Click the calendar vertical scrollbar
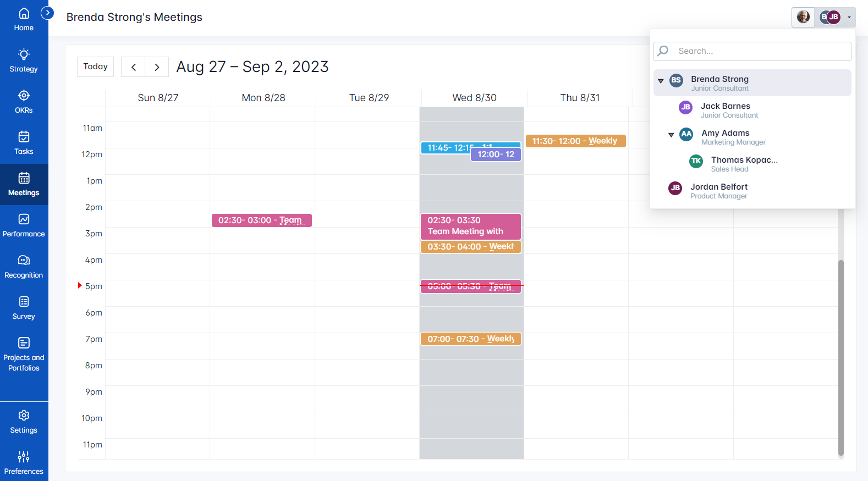 click(840, 357)
